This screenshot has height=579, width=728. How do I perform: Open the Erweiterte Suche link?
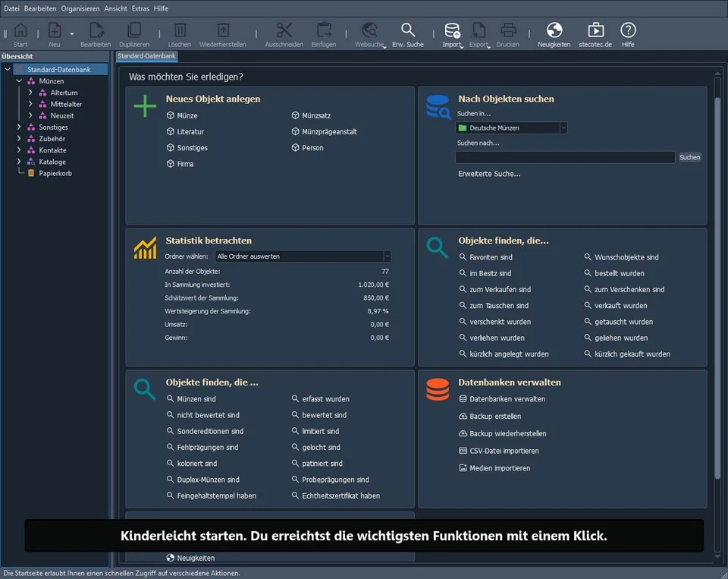point(489,174)
